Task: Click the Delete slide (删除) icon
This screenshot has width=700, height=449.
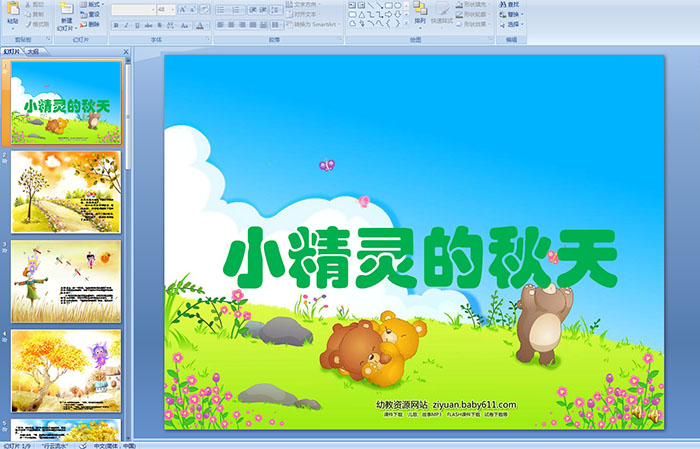Action: 91,24
